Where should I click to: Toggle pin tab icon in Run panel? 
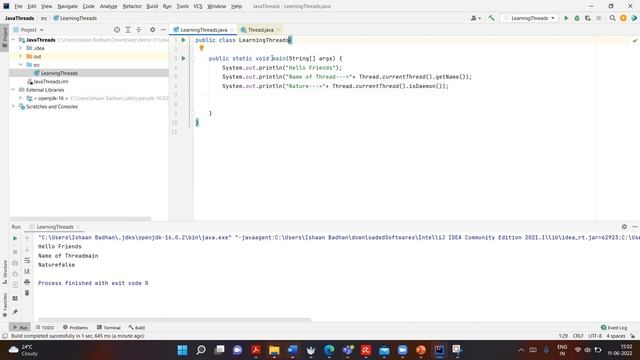tap(15, 312)
